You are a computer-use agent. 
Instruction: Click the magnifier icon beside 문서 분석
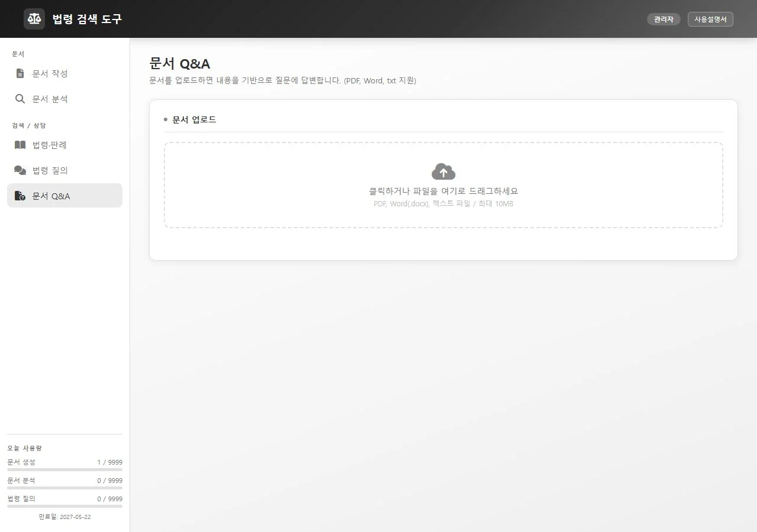(x=20, y=99)
